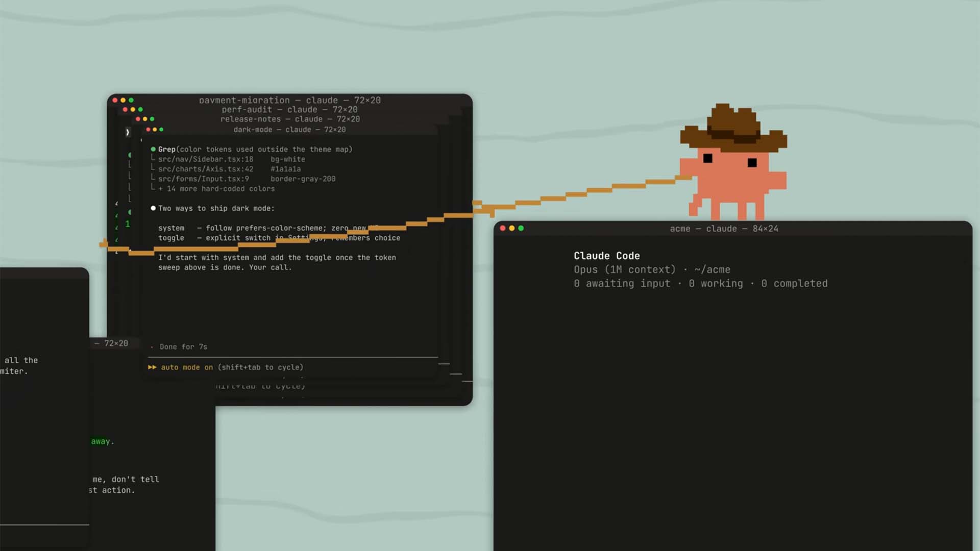
Task: Close the release-notes terminal window
Action: click(138, 119)
